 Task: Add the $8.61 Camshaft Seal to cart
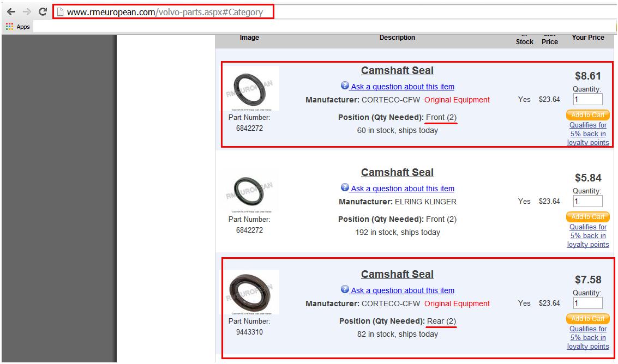[x=587, y=115]
